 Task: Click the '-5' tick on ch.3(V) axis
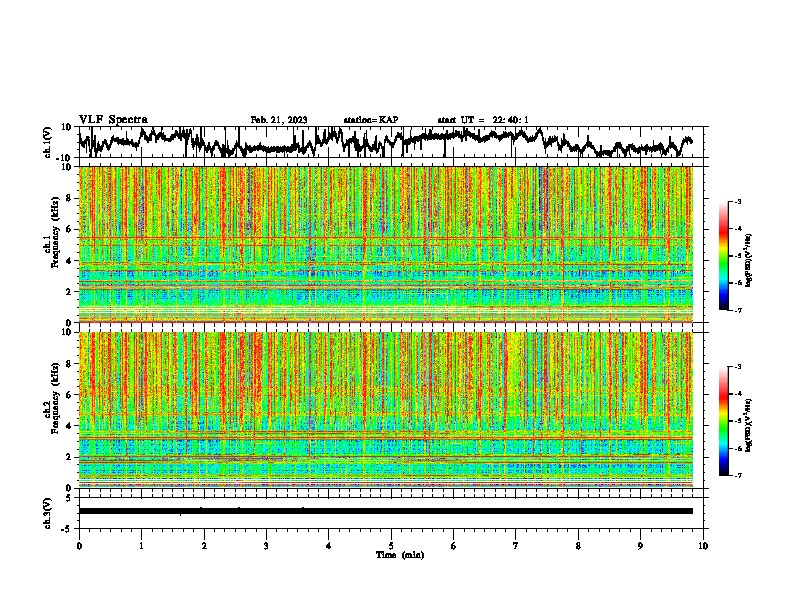[66, 529]
